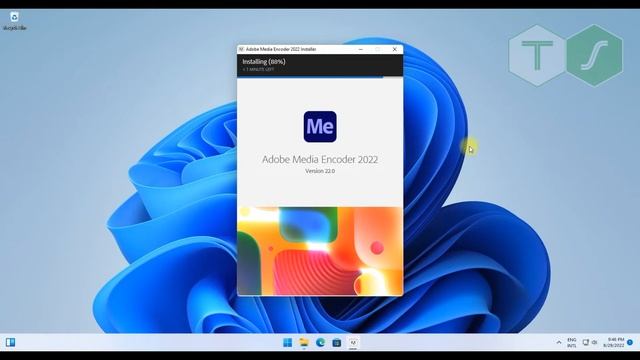
Task: Open the clock and date flyout
Action: click(614, 342)
